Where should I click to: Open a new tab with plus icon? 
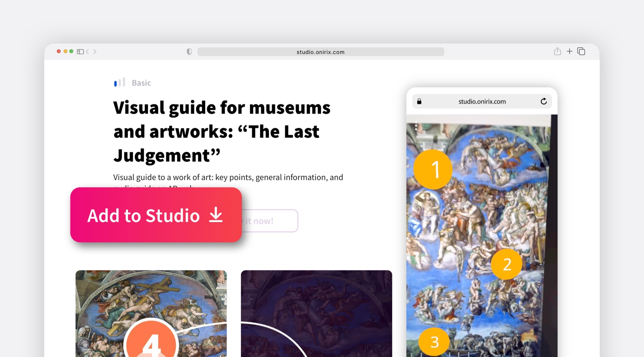click(x=570, y=51)
